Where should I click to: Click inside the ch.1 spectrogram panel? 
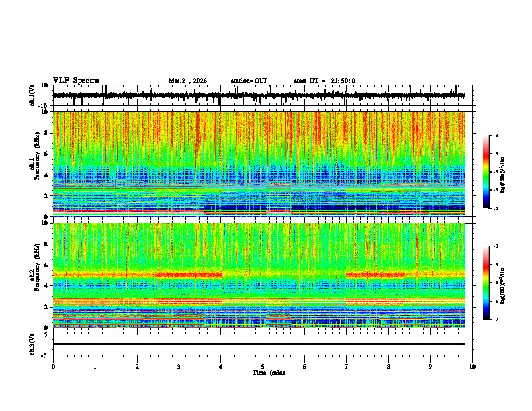click(259, 164)
